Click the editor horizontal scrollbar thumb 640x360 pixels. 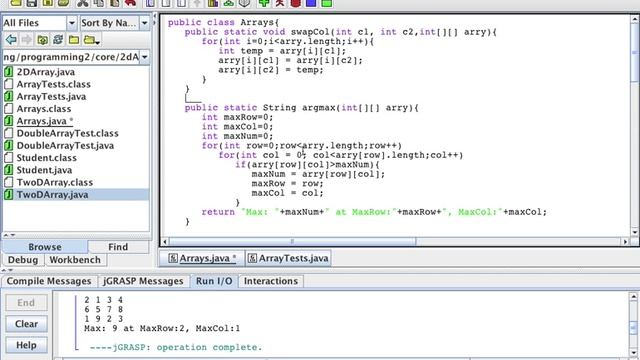292,242
